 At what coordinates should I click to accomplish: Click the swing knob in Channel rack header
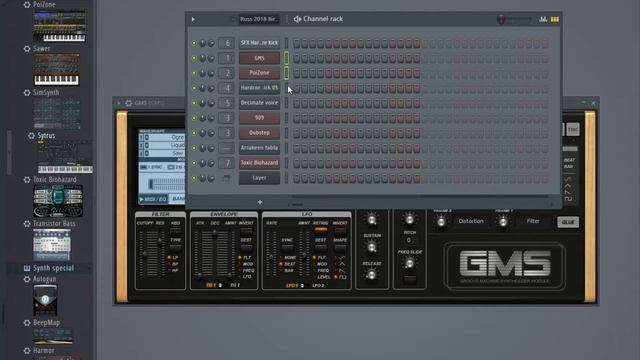coord(501,19)
